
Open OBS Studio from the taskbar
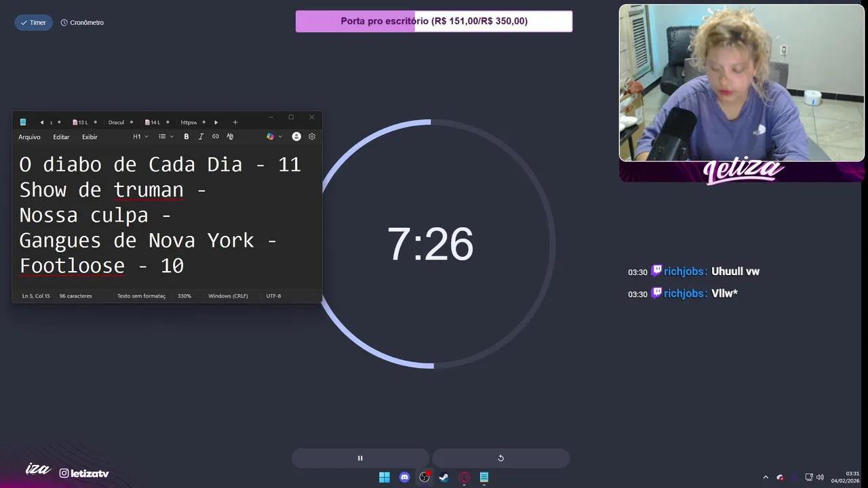point(425,477)
